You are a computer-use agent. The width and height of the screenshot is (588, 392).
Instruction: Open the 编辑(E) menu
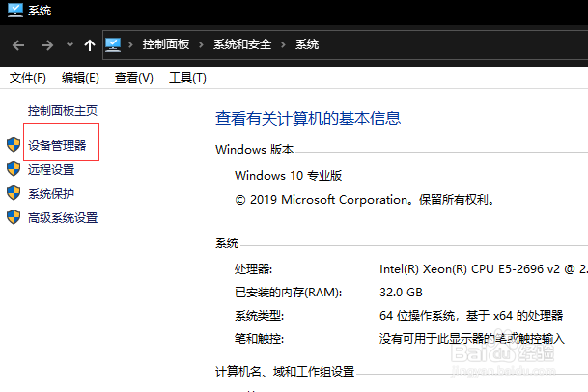[x=80, y=78]
